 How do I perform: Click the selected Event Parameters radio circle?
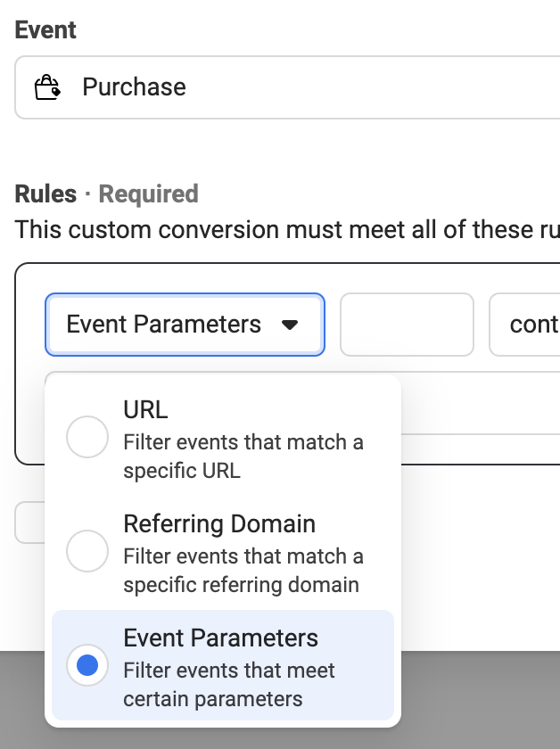[x=87, y=665]
